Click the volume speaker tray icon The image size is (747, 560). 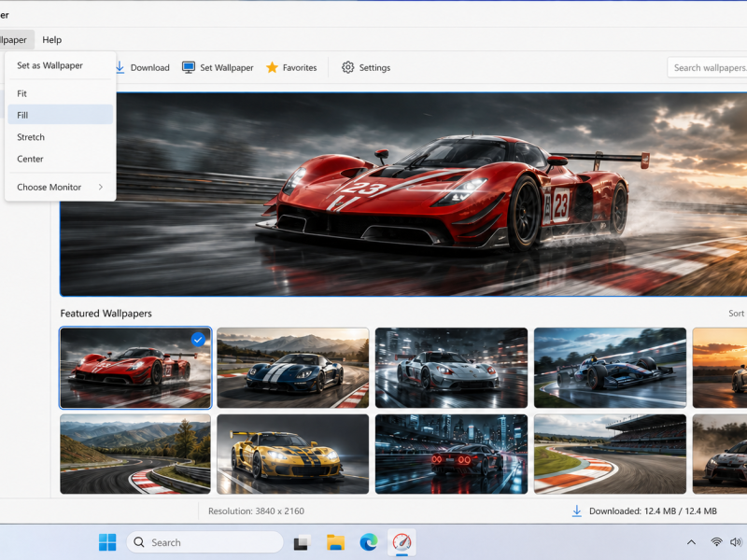[736, 542]
